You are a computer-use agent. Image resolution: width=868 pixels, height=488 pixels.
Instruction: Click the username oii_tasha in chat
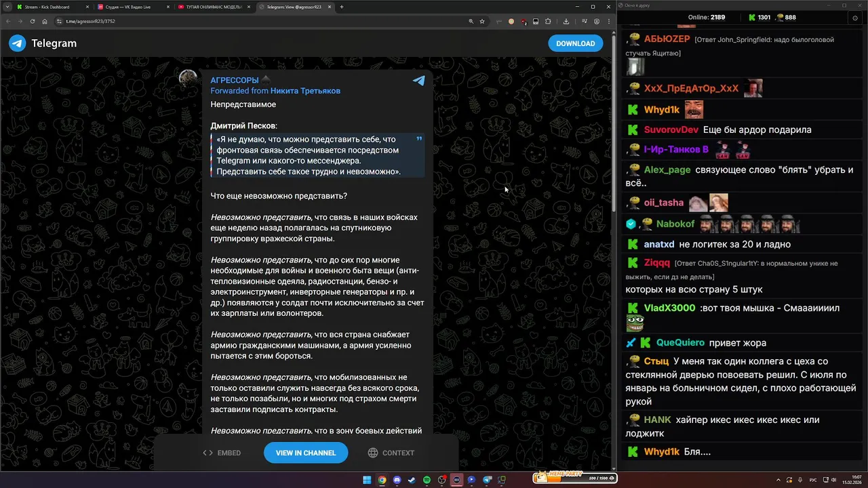click(x=664, y=203)
